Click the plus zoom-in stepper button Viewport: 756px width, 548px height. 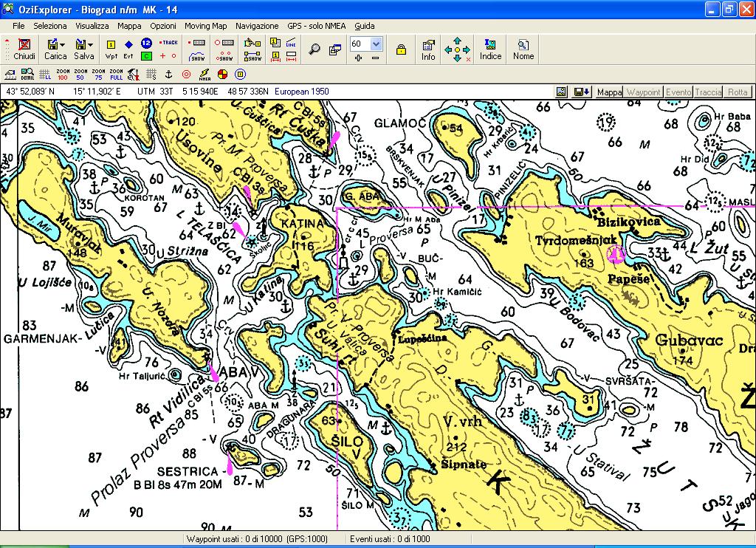pos(358,58)
